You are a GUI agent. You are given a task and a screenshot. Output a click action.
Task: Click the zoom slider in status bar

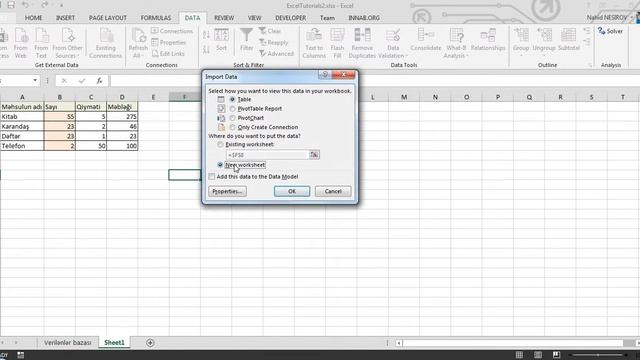(598, 355)
